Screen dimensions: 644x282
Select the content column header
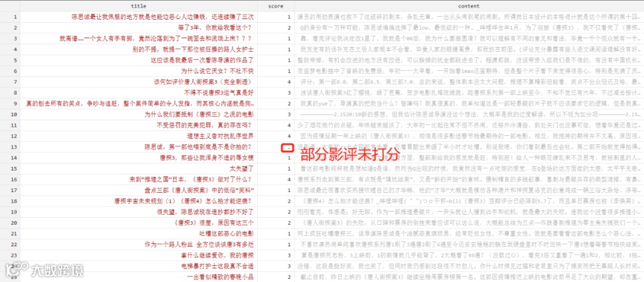(x=469, y=6)
